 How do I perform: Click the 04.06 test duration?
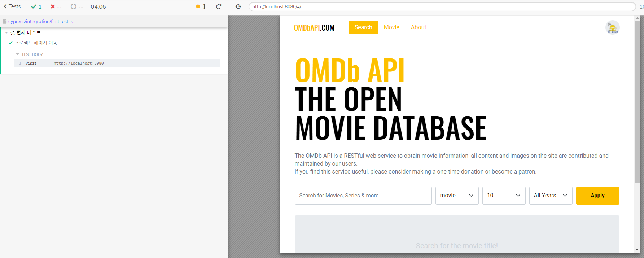[x=98, y=6]
